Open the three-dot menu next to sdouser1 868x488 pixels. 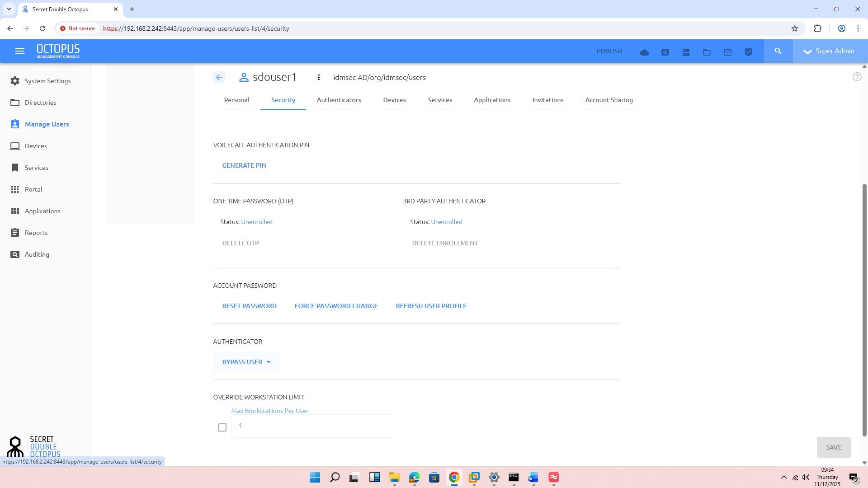(x=319, y=77)
